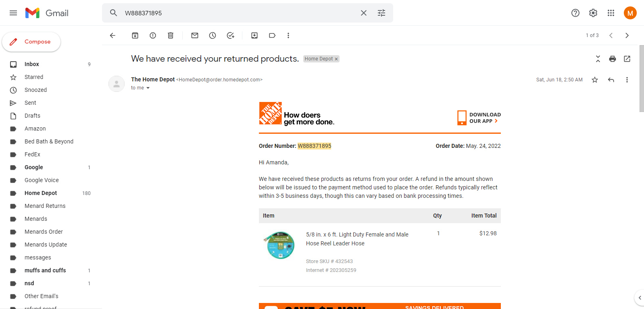Archive this Home Depot email

135,35
